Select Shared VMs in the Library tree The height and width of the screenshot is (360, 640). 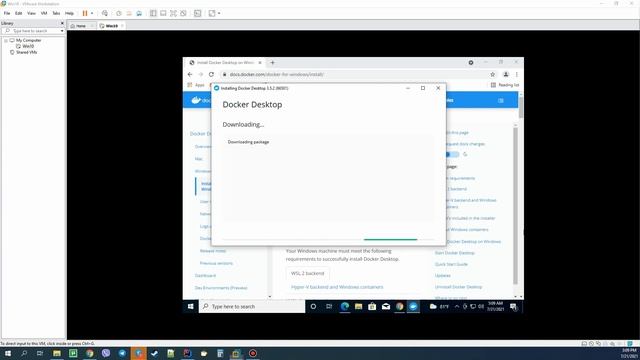tap(27, 52)
